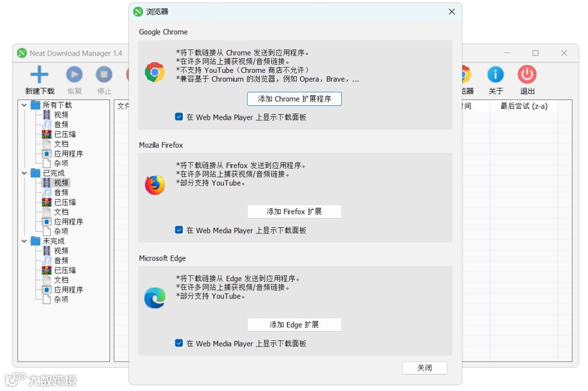This screenshot has height=391, width=588.
Task: Select 文档 under 已完成
Action: point(61,212)
